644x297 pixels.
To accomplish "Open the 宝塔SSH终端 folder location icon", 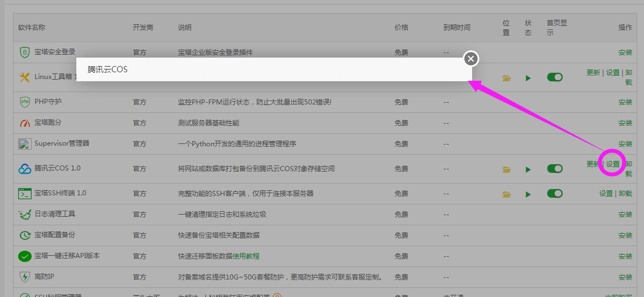I will coord(507,194).
